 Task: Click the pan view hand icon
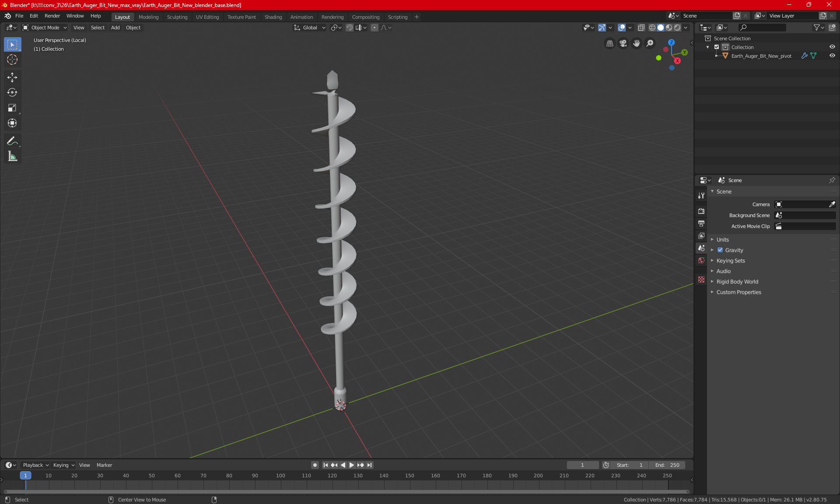click(637, 43)
